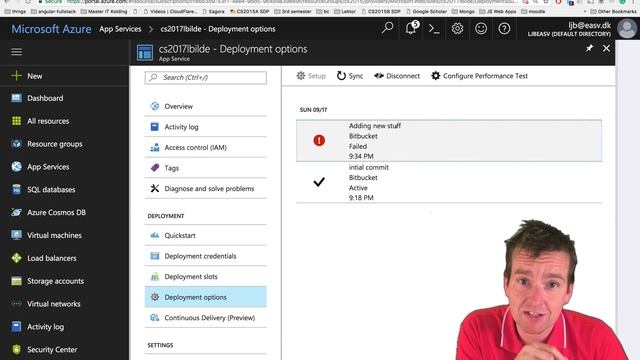
Task: Open Diagnose and solve problems
Action: (206, 189)
